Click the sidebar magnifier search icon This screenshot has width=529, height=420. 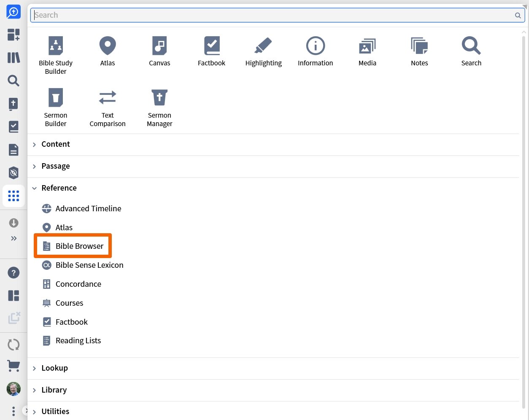click(13, 80)
